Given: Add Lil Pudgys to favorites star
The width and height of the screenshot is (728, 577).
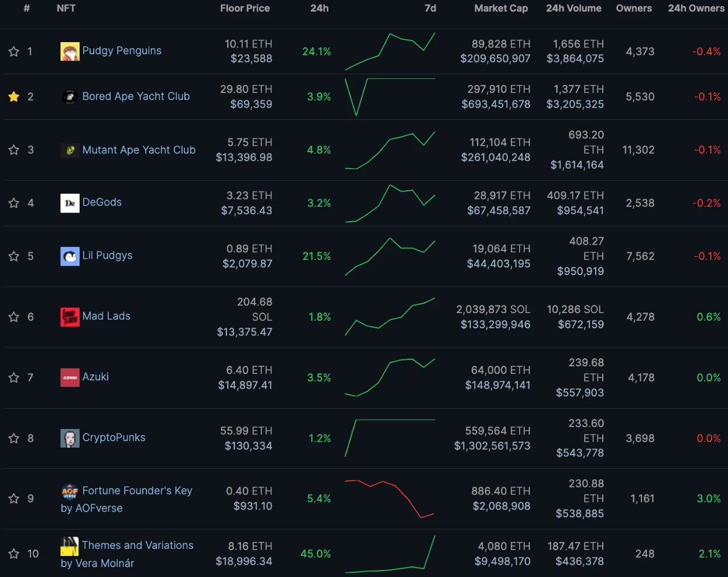Looking at the screenshot, I should [x=14, y=256].
